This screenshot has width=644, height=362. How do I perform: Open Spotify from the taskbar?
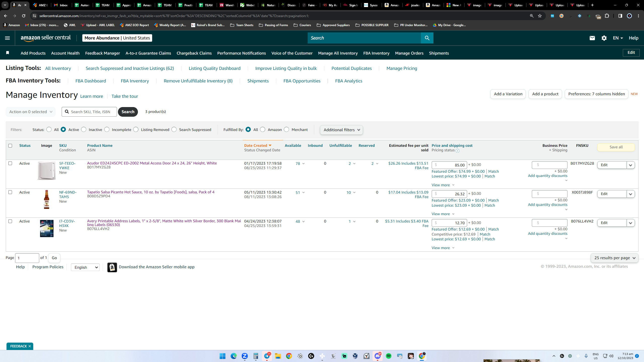tap(389, 356)
